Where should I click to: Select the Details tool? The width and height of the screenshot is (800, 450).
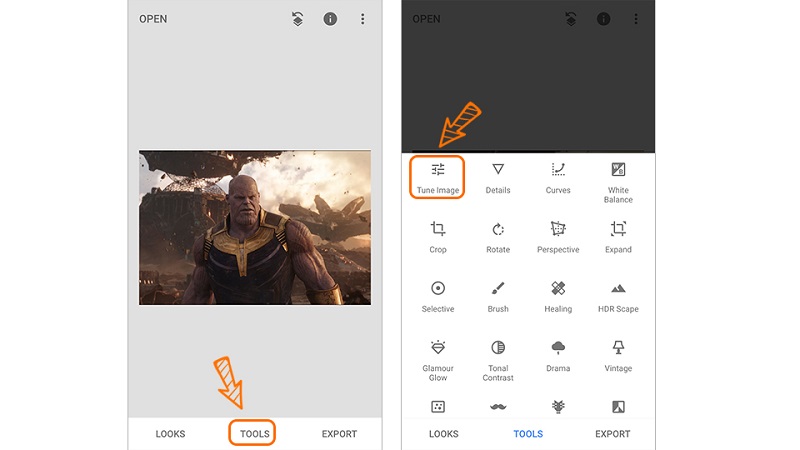(497, 179)
